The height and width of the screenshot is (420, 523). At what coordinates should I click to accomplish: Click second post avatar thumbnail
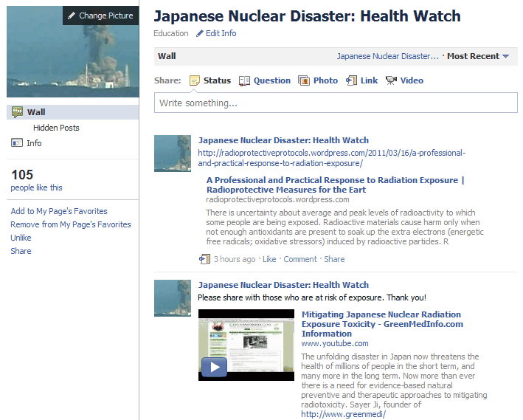click(173, 298)
